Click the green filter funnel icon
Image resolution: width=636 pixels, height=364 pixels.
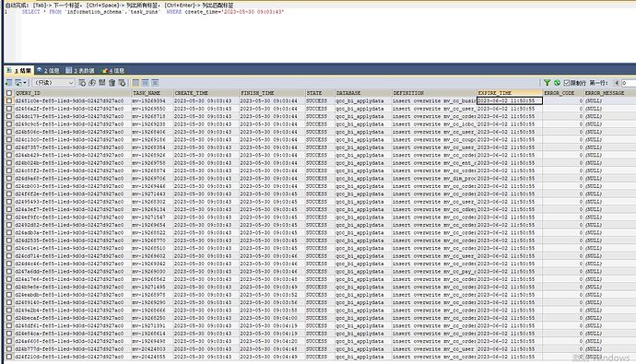click(547, 83)
